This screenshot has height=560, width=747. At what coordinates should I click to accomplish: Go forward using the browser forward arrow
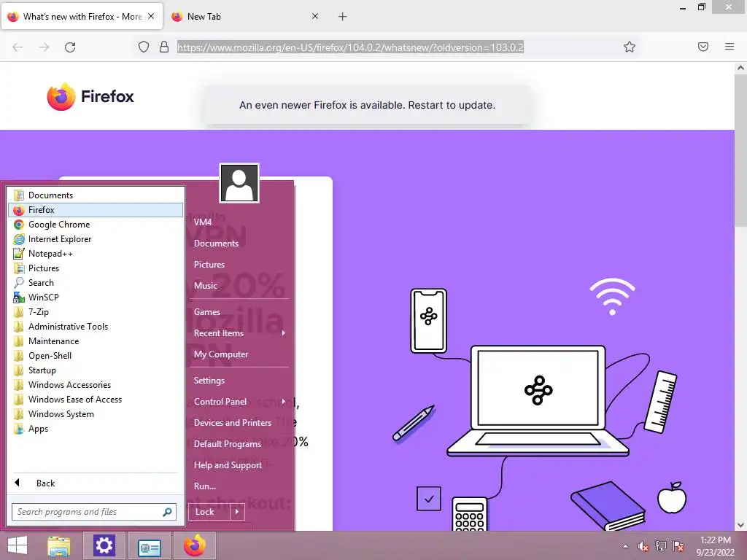pyautogui.click(x=44, y=47)
